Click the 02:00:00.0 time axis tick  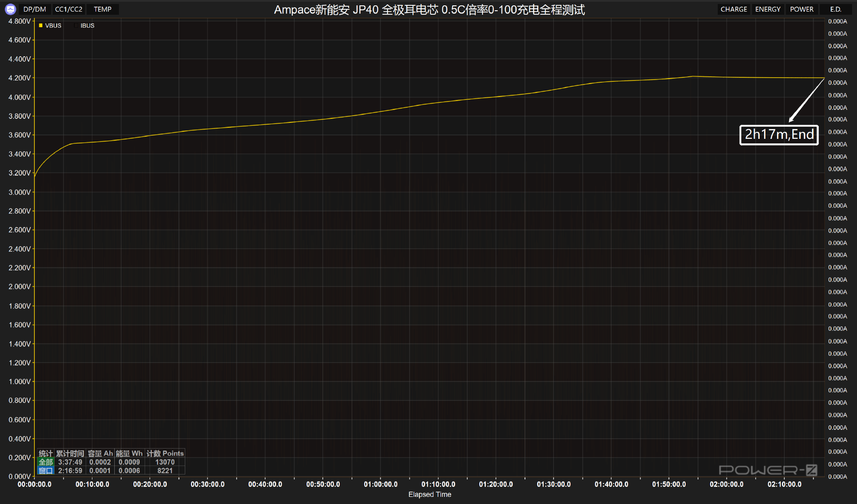pyautogui.click(x=726, y=484)
